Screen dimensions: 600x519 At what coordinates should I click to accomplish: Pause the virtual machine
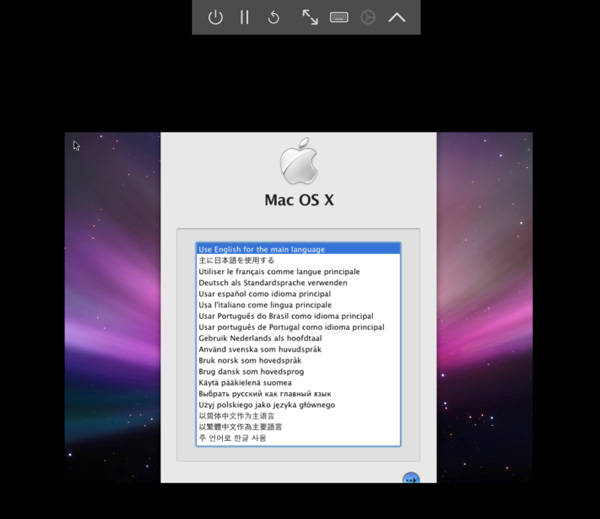tap(244, 17)
